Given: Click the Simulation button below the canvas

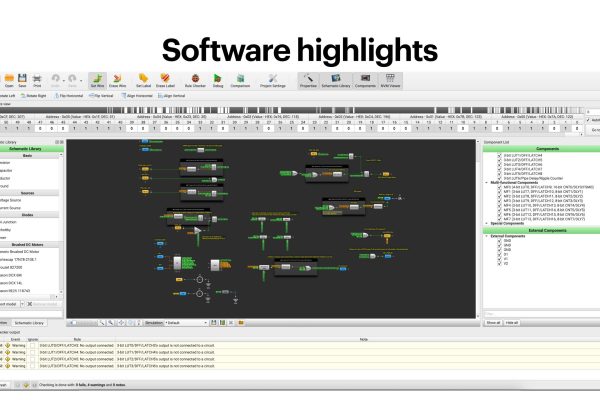Looking at the screenshot, I should pos(154,323).
